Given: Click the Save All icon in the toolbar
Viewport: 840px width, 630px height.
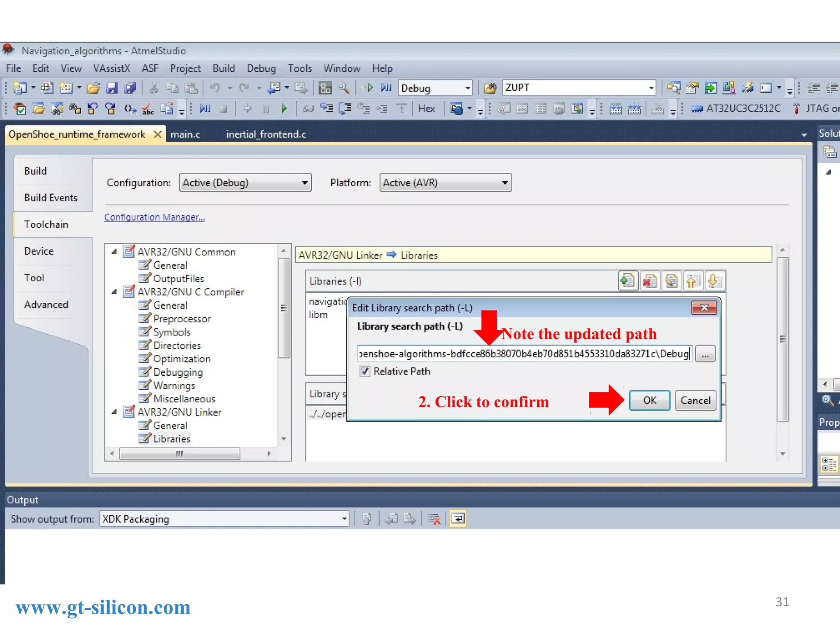Looking at the screenshot, I should (130, 88).
